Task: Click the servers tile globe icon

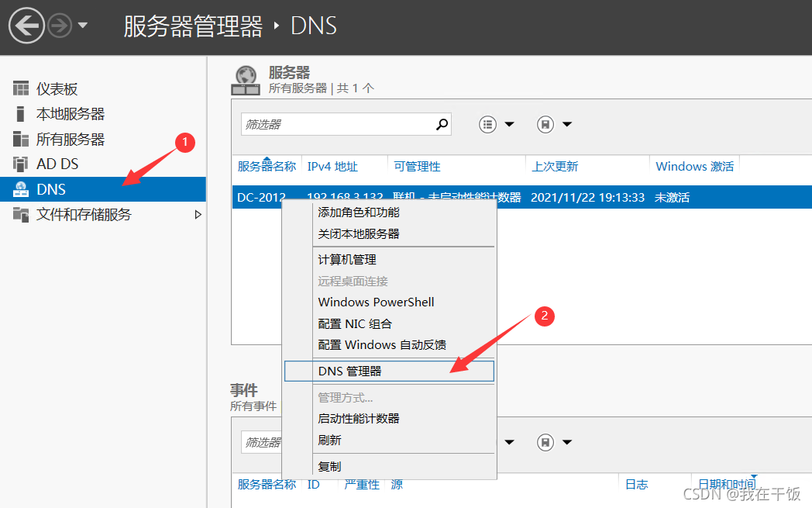Action: coord(246,81)
